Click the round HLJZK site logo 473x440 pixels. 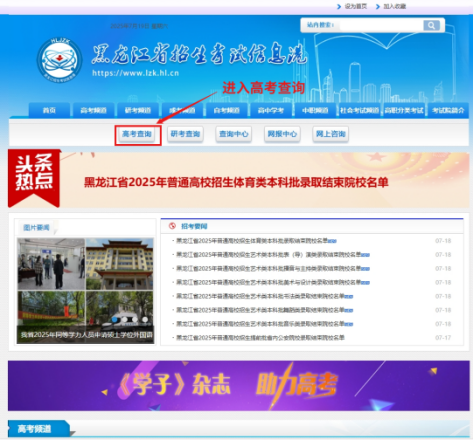pyautogui.click(x=60, y=60)
